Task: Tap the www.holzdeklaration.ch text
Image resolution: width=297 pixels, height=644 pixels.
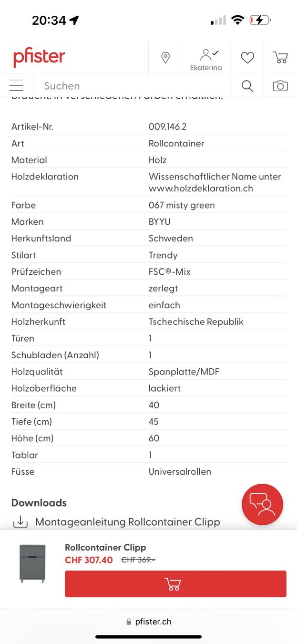Action: click(201, 188)
